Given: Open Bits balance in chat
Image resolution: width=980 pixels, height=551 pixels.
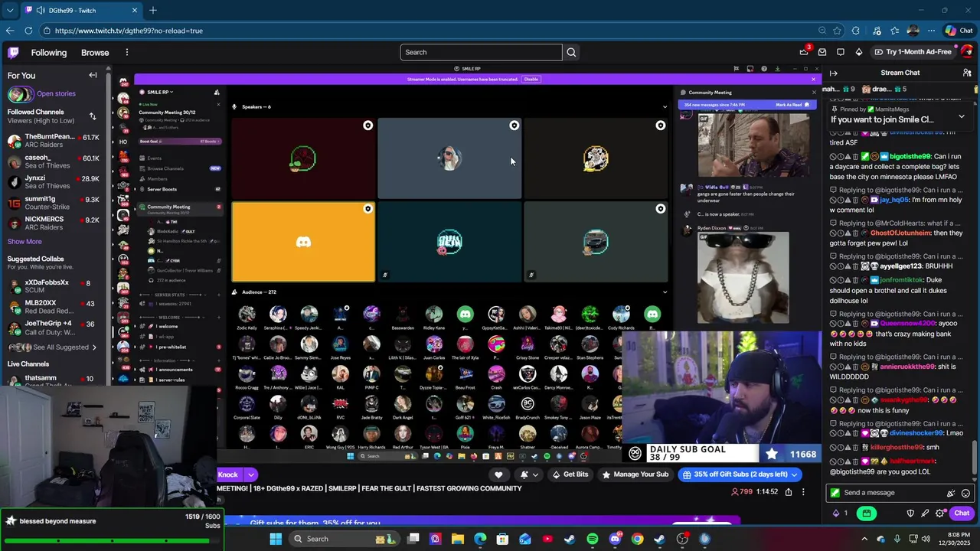Looking at the screenshot, I should pos(840,514).
